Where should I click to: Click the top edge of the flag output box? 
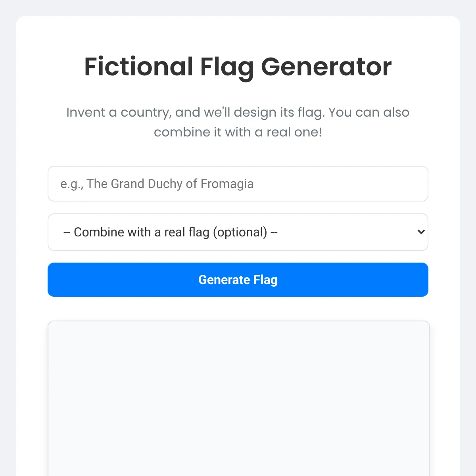238,322
